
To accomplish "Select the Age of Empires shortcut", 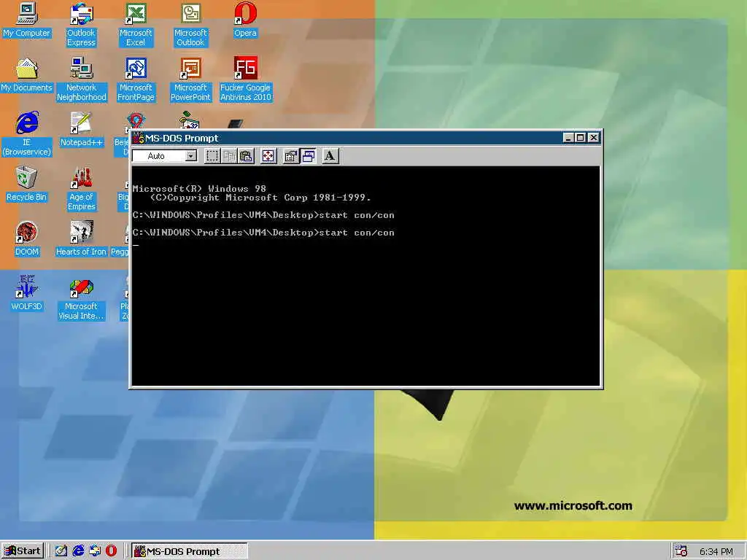I will [x=82, y=189].
